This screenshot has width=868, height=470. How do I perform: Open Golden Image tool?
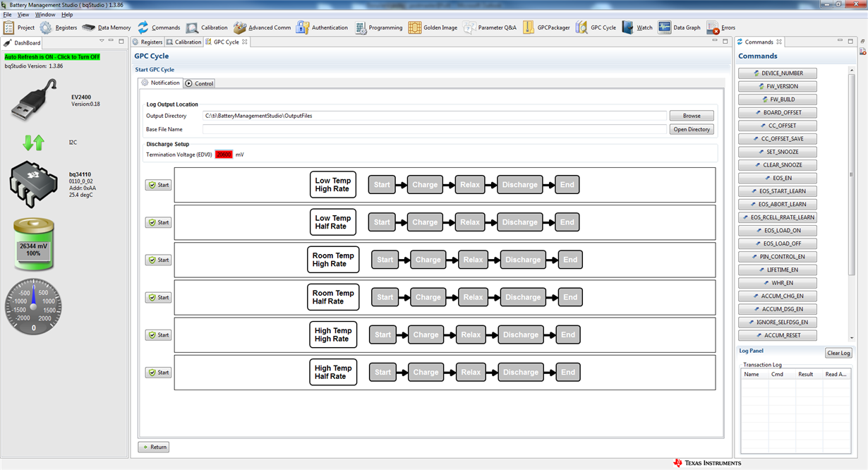433,28
